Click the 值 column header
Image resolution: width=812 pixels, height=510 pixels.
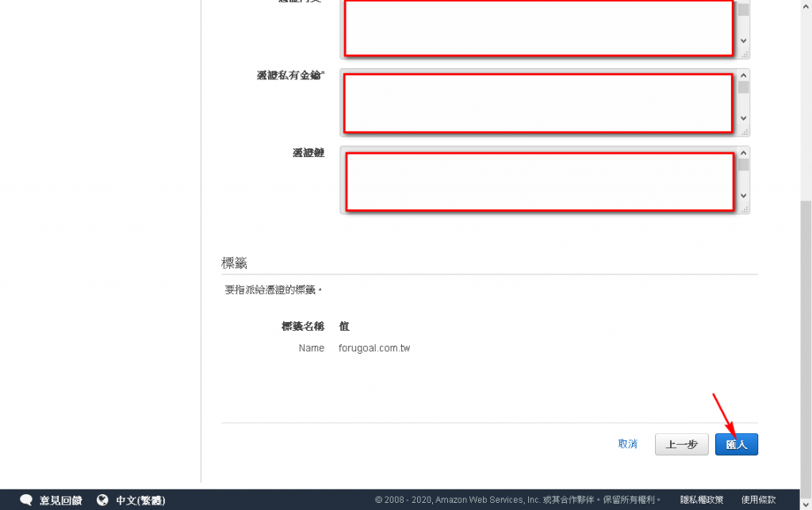pos(344,326)
